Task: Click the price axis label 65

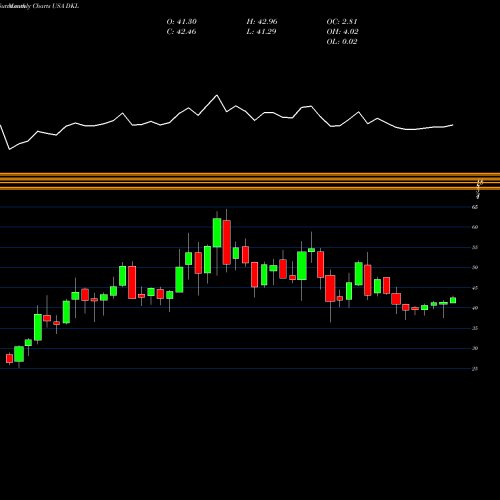Action: pos(475,207)
